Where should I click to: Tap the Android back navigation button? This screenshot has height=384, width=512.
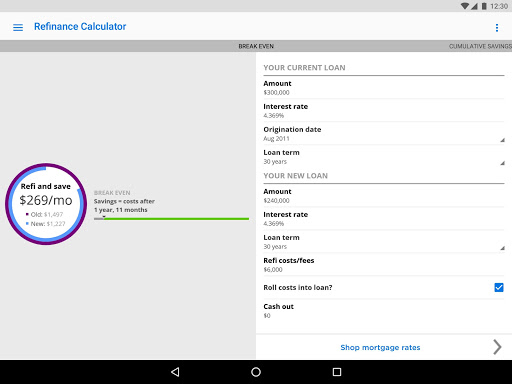pos(175,372)
